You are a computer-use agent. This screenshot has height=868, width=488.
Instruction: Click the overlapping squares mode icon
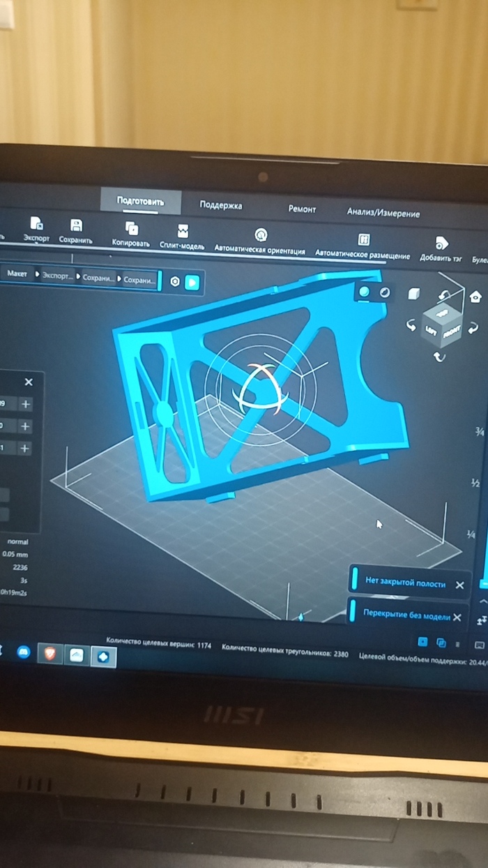click(x=441, y=643)
